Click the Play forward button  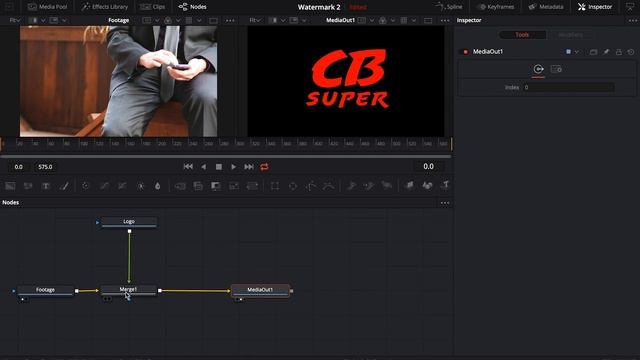(233, 167)
